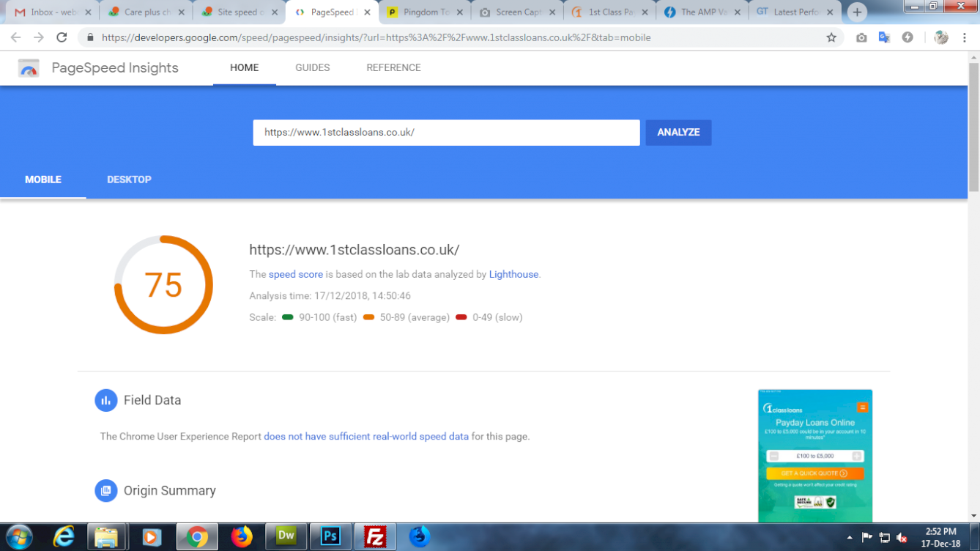Go back to the previous page
980x551 pixels.
point(16,37)
